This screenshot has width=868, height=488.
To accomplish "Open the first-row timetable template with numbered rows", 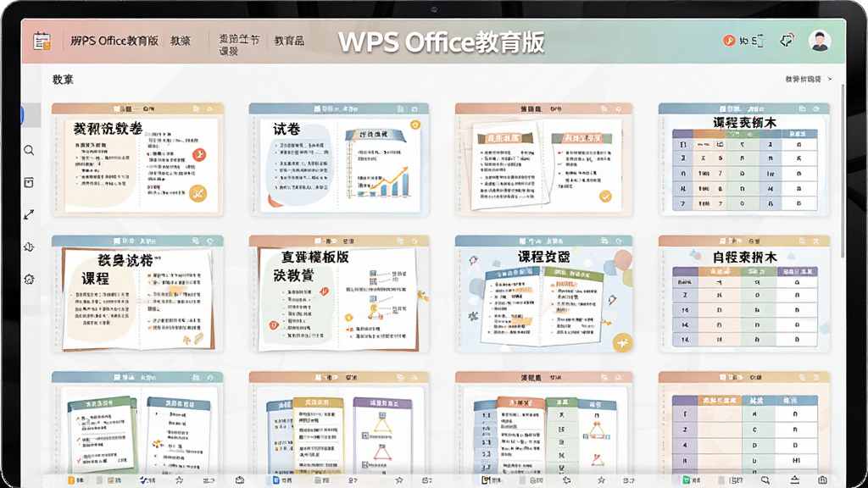I will click(x=744, y=159).
